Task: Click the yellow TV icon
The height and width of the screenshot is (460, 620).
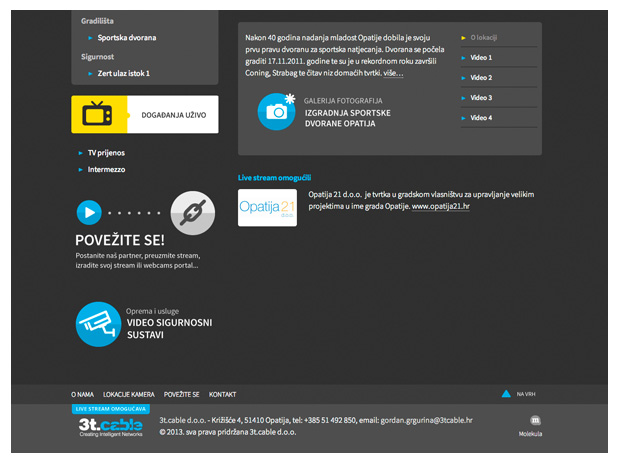Action: [x=98, y=115]
